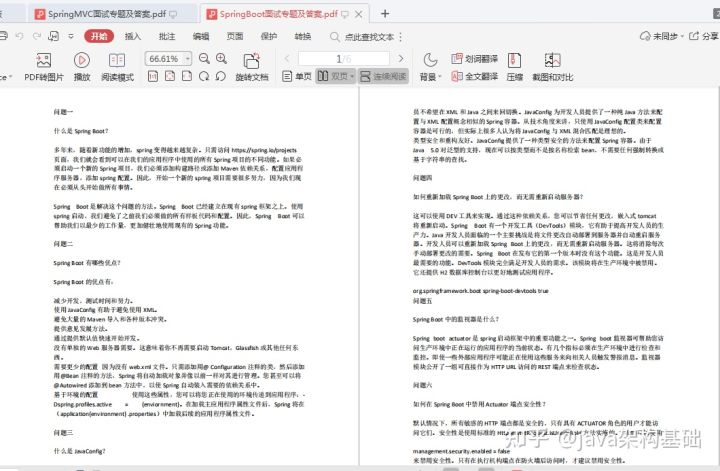This screenshot has height=471, width=720.
Task: Open the 保护 ribbon tab
Action: [x=269, y=36]
